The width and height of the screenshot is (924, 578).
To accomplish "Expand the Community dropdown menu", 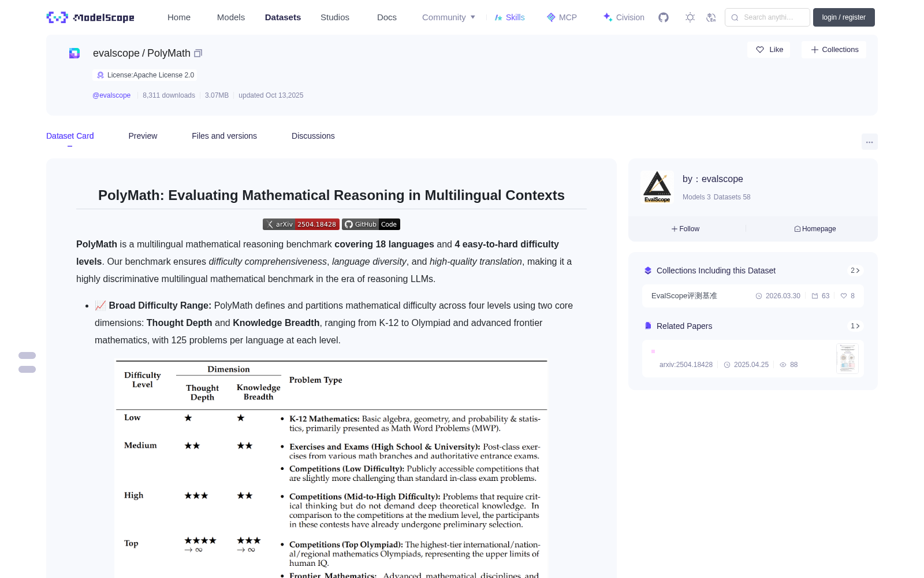I will [449, 17].
